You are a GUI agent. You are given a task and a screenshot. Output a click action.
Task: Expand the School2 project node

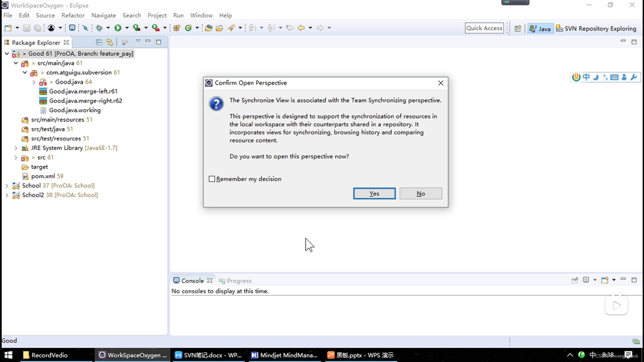(7, 195)
